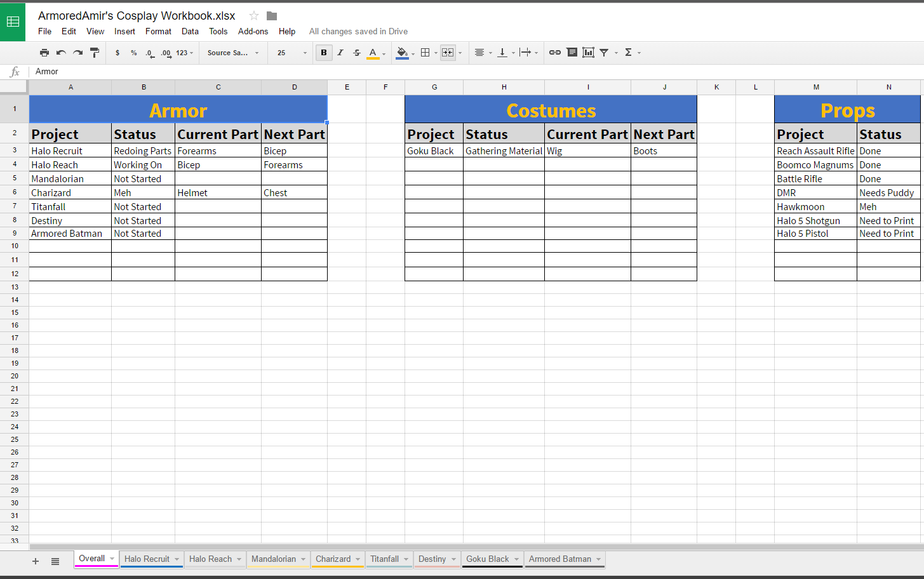Insert a comment
Screen dimensions: 924x579
pyautogui.click(x=572, y=53)
